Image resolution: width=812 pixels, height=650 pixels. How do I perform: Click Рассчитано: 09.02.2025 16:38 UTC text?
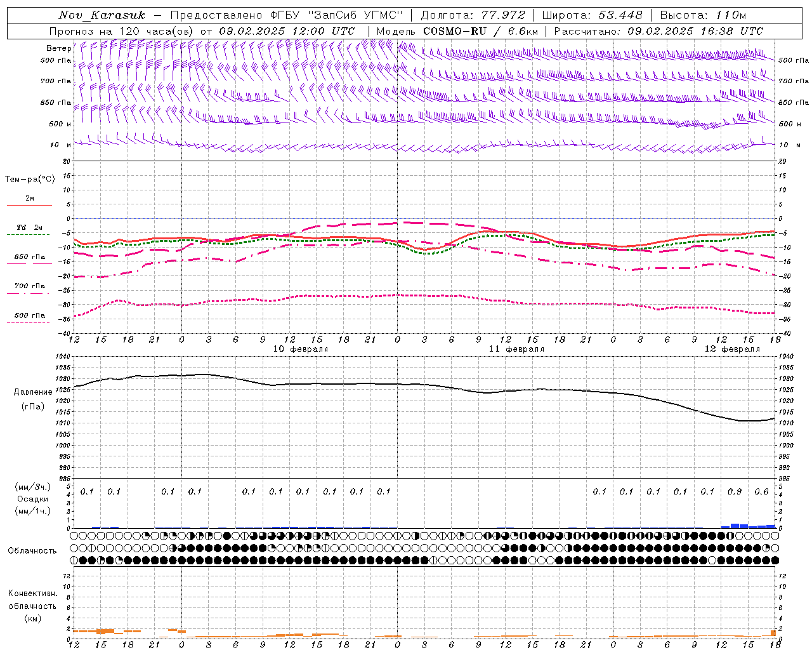(x=658, y=31)
